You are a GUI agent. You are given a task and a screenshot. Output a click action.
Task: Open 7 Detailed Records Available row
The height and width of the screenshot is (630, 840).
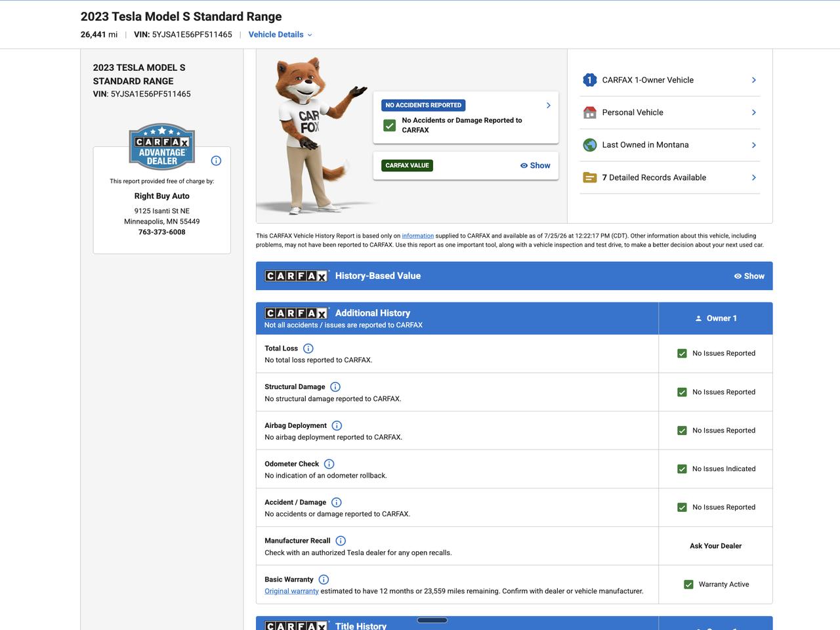point(669,177)
